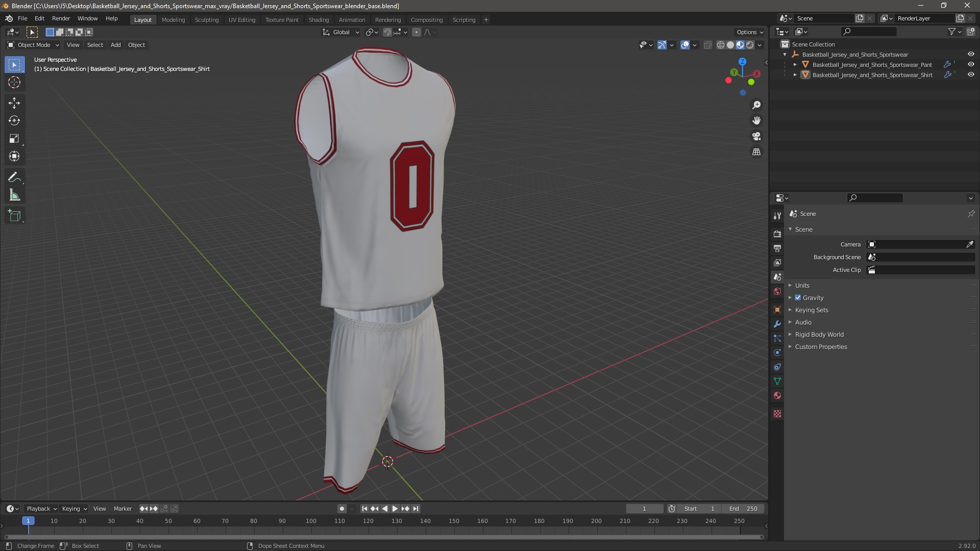Select the Rotate tool
Image resolution: width=980 pixels, height=551 pixels.
[14, 121]
